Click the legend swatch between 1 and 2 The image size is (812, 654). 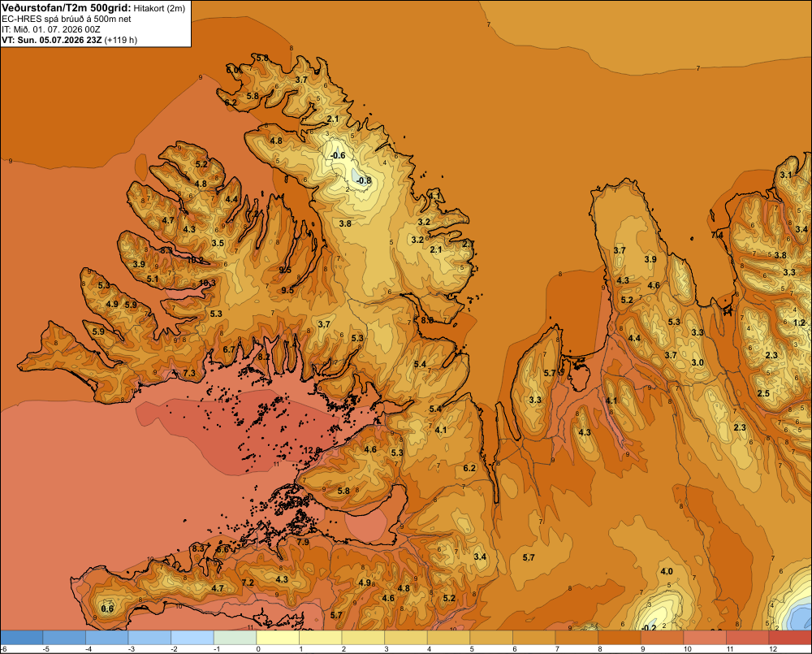point(321,637)
